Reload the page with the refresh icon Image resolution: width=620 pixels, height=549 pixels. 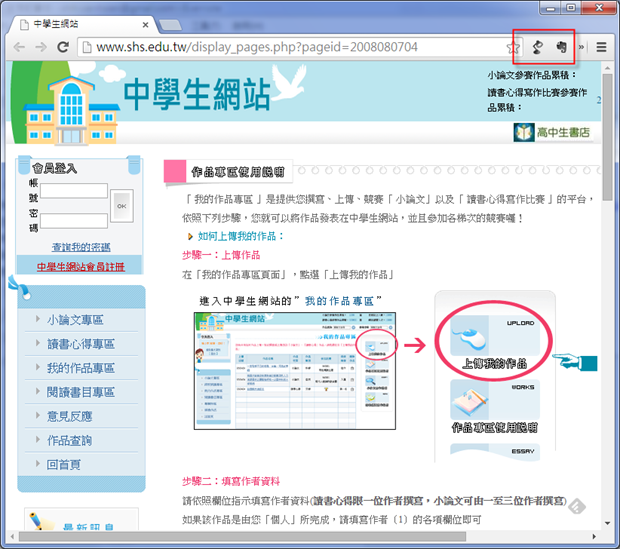coord(63,47)
